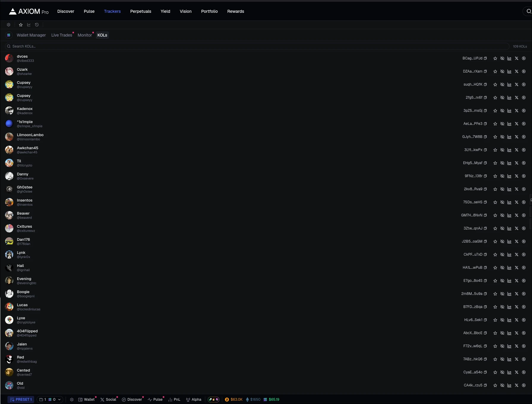Image resolution: width=532 pixels, height=404 pixels.
Task: Switch to Monitor tab
Action: 85,35
